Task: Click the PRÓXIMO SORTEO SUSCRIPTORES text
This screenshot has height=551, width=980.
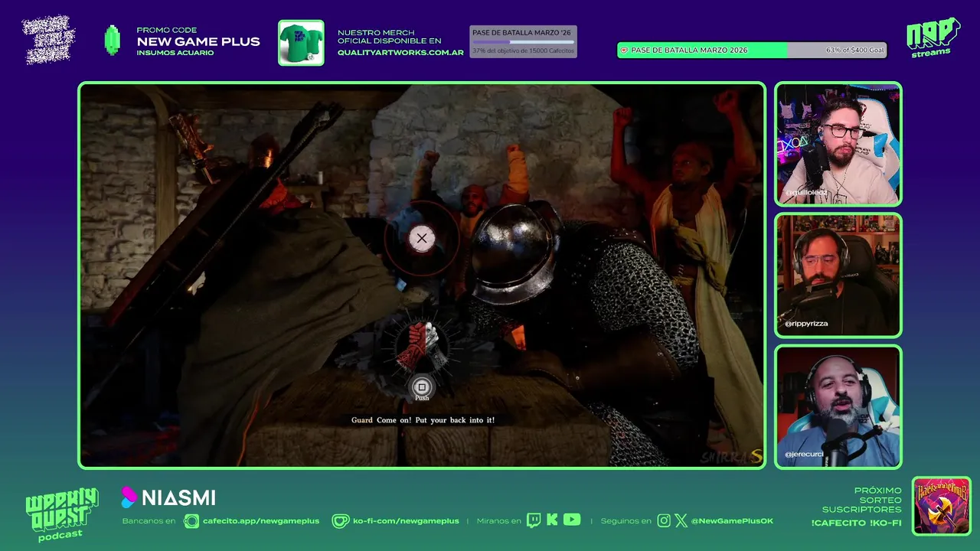Action: 862,500
